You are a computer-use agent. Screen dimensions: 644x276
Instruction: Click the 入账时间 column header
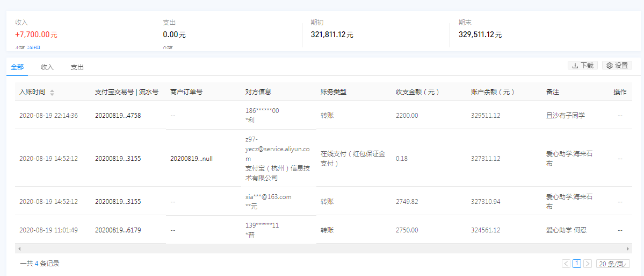(32, 92)
